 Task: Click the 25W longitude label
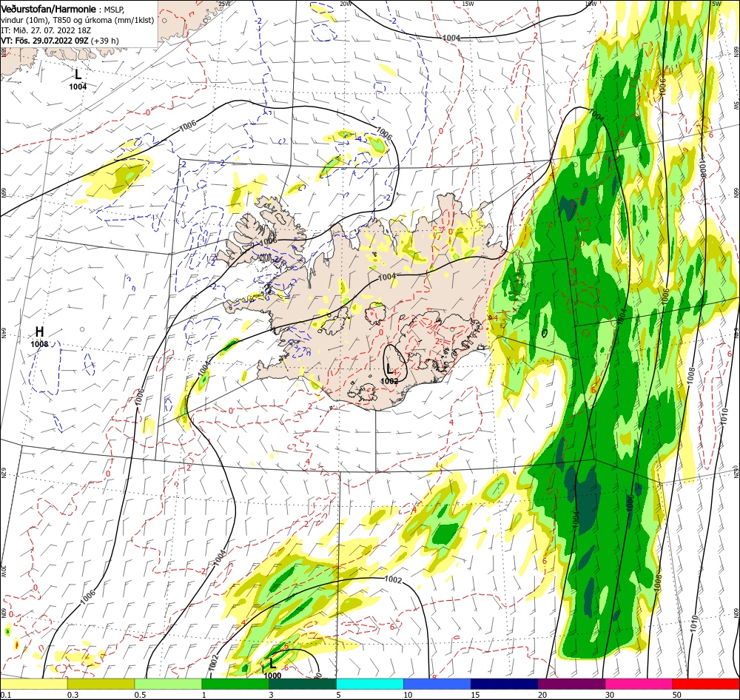click(225, 3)
